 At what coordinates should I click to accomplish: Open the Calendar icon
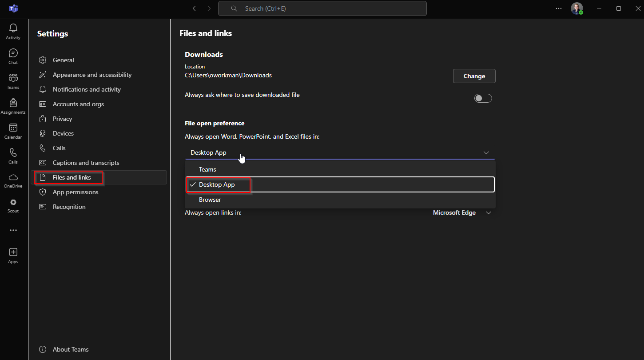tap(13, 131)
